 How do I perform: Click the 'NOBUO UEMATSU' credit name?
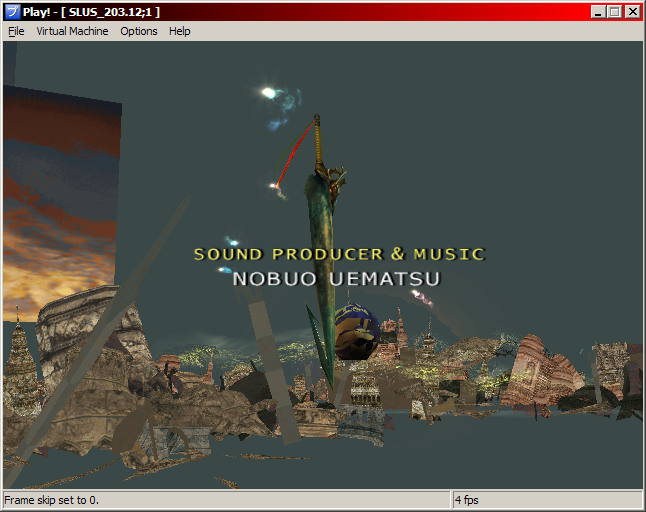click(x=337, y=279)
